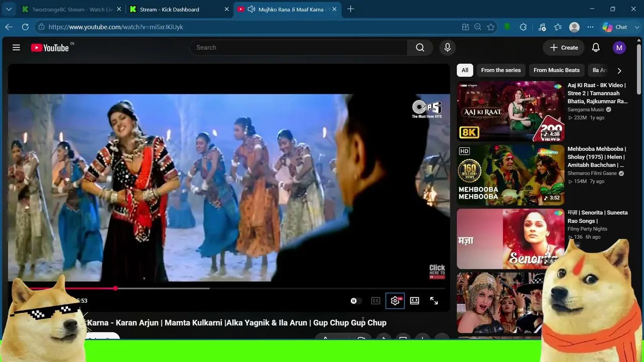Image resolution: width=644 pixels, height=362 pixels.
Task: Mute the tab via speaker icon
Action: point(251,9)
